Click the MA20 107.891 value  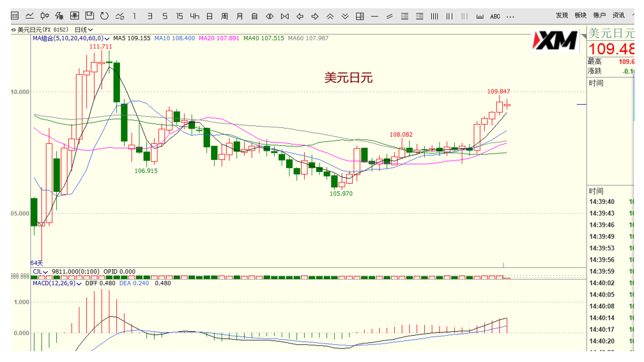click(219, 38)
